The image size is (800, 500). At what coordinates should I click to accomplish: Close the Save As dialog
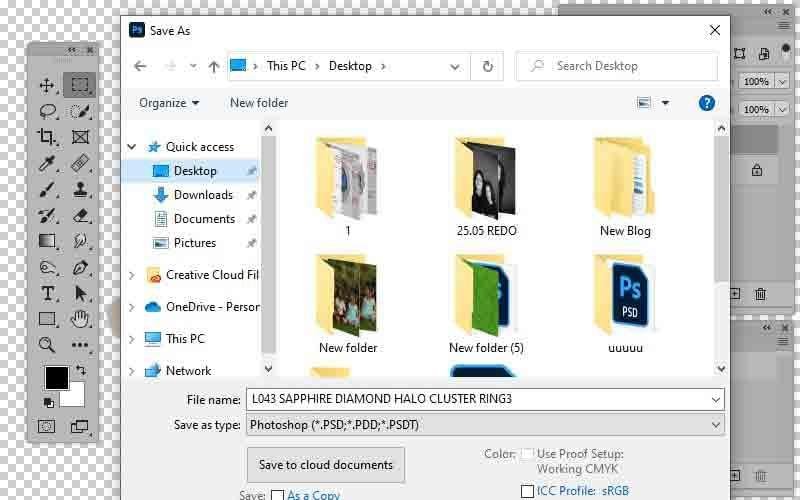pyautogui.click(x=715, y=31)
